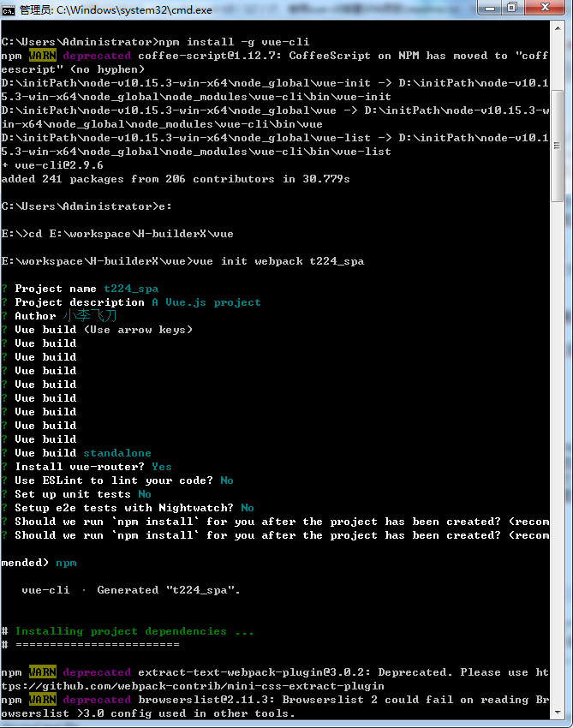Click the Project name value t224_spa
573x728 pixels.
click(x=131, y=289)
